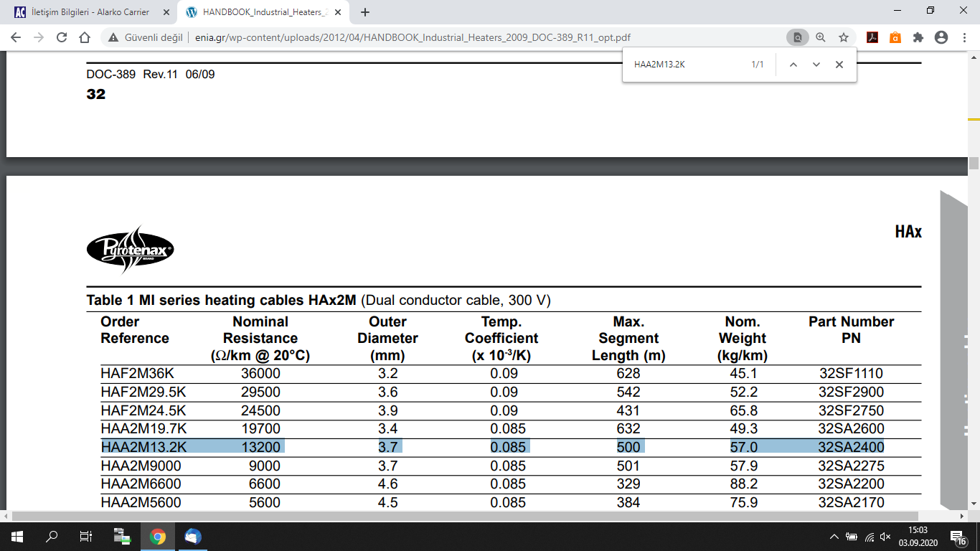This screenshot has width=980, height=551.
Task: Click the Chrome icon on the taskbar
Action: pos(158,537)
